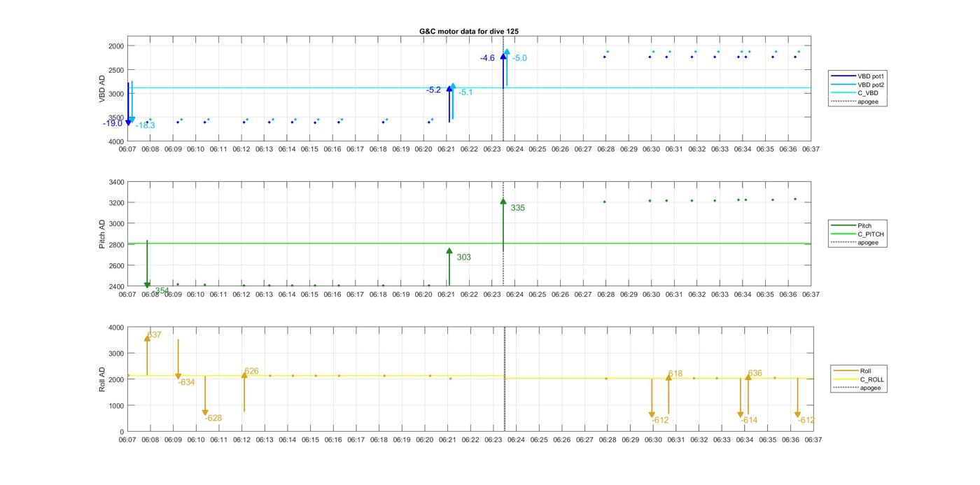Click the "2500" y-axis tick in the VBD plot
980x485 pixels.
115,70
